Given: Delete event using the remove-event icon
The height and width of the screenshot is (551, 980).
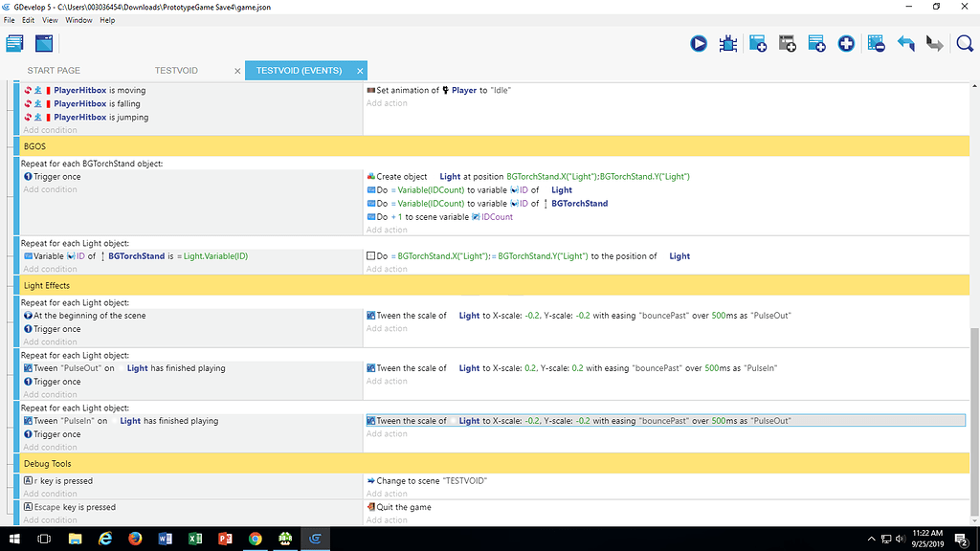Looking at the screenshot, I should (x=877, y=43).
